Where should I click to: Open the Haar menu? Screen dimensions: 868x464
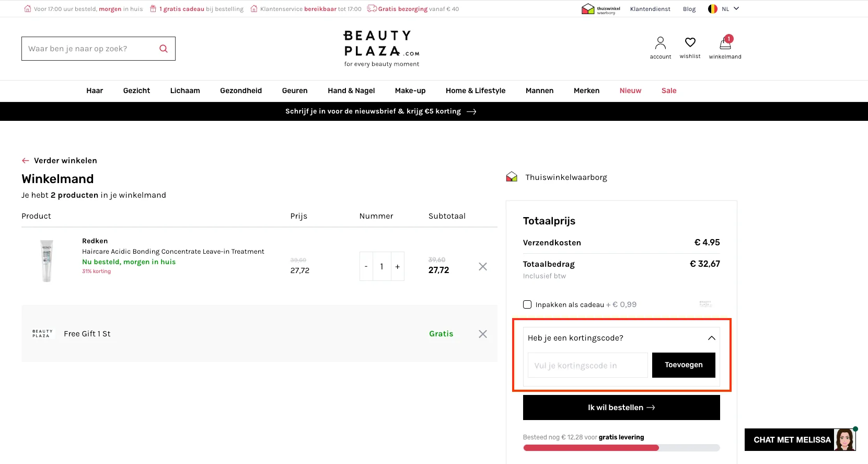pos(95,90)
